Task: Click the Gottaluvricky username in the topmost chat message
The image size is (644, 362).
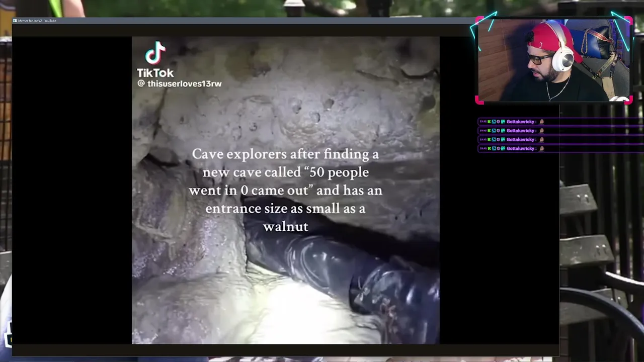Action: pyautogui.click(x=521, y=122)
